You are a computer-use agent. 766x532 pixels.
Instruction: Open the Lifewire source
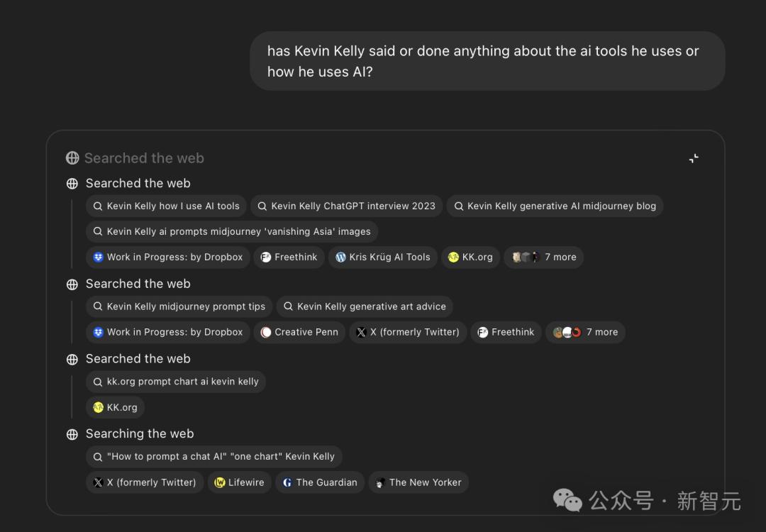pyautogui.click(x=240, y=482)
